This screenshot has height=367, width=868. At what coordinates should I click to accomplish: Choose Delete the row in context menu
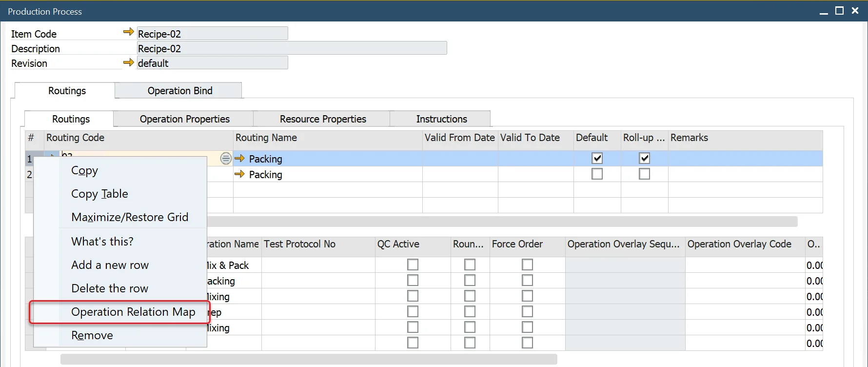110,288
